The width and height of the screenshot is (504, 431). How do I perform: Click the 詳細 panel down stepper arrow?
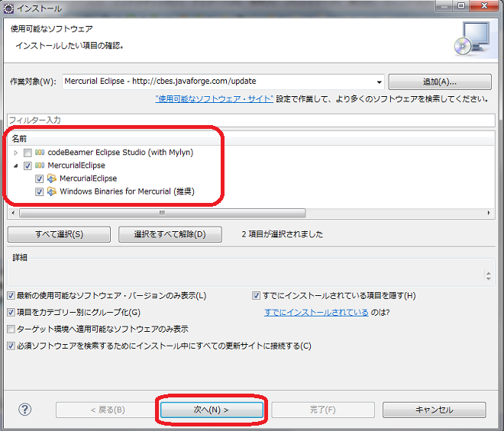[x=489, y=278]
